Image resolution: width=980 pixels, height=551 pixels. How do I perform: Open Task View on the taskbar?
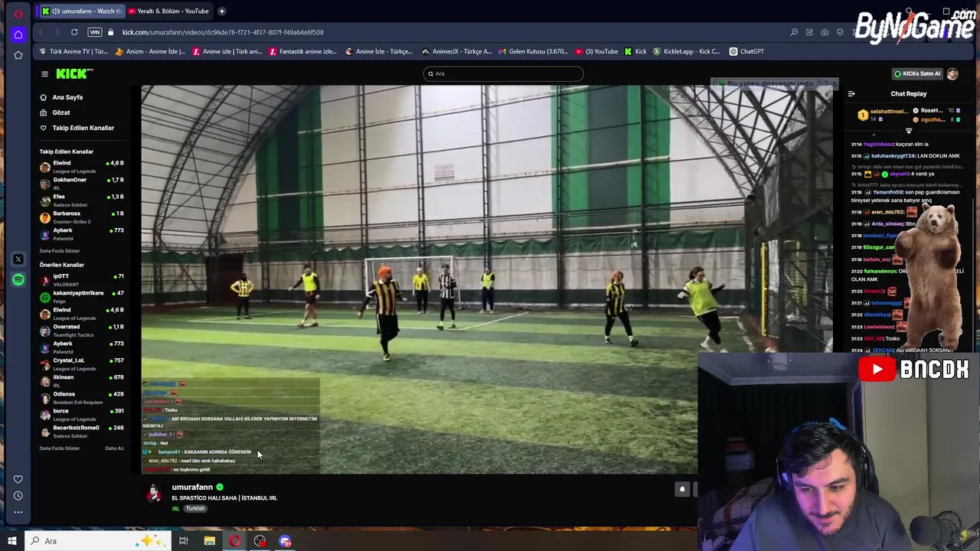pyautogui.click(x=184, y=541)
